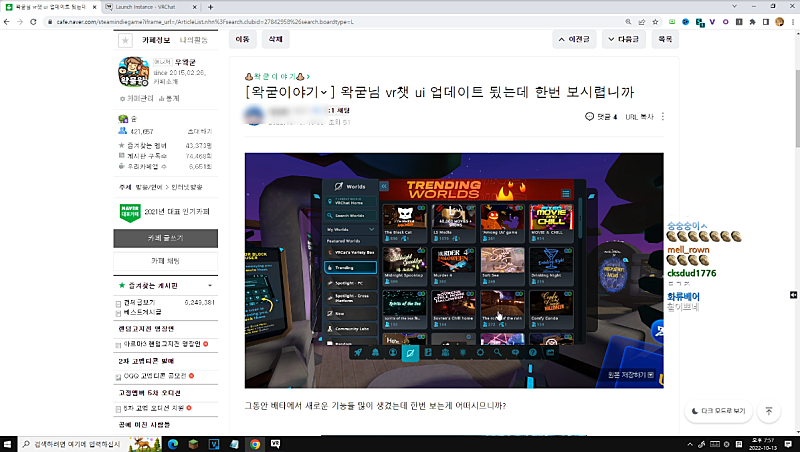The width and height of the screenshot is (800, 452).
Task: Click the page vertical scrollbar thumb
Action: click(x=796, y=107)
